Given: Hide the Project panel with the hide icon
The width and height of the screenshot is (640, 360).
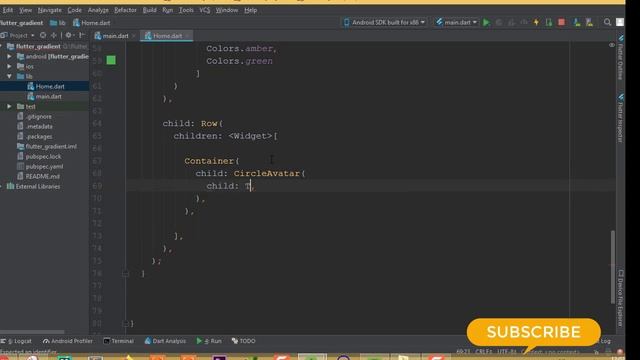Looking at the screenshot, I should pos(82,36).
